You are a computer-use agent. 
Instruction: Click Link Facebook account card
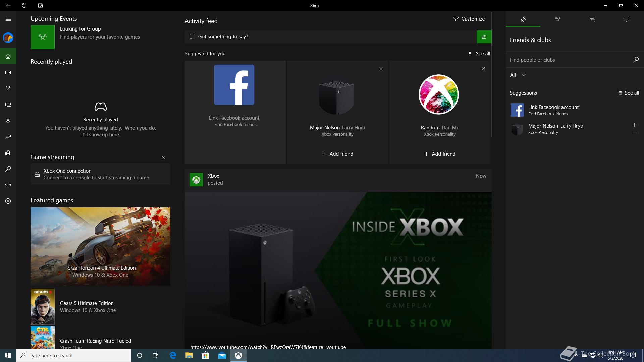pyautogui.click(x=235, y=112)
